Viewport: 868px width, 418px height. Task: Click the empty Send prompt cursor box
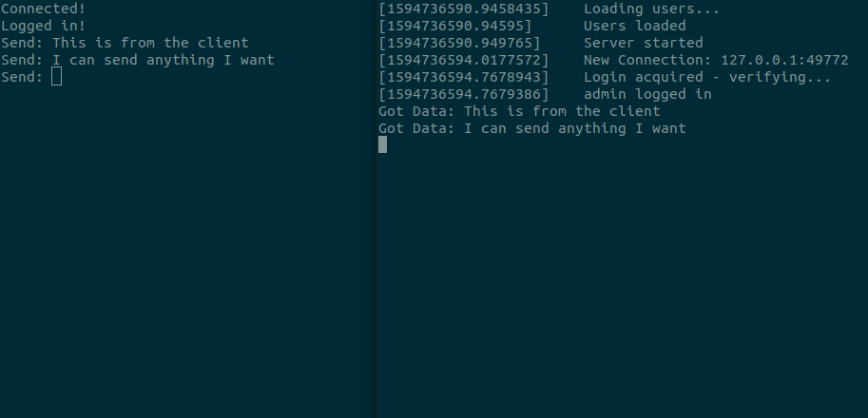[56, 77]
